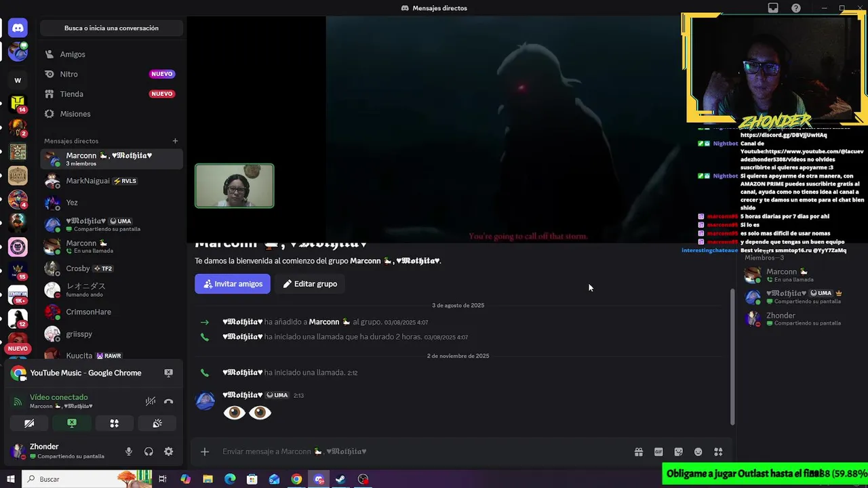Click taskbar Buscar search box
Viewport: 868px width, 488px height.
[x=87, y=479]
